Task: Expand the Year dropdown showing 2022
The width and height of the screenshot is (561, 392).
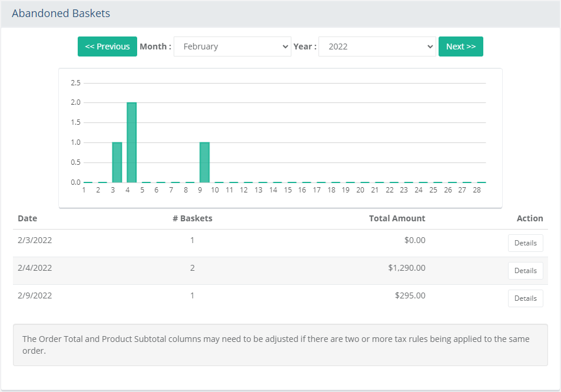Action: [377, 46]
